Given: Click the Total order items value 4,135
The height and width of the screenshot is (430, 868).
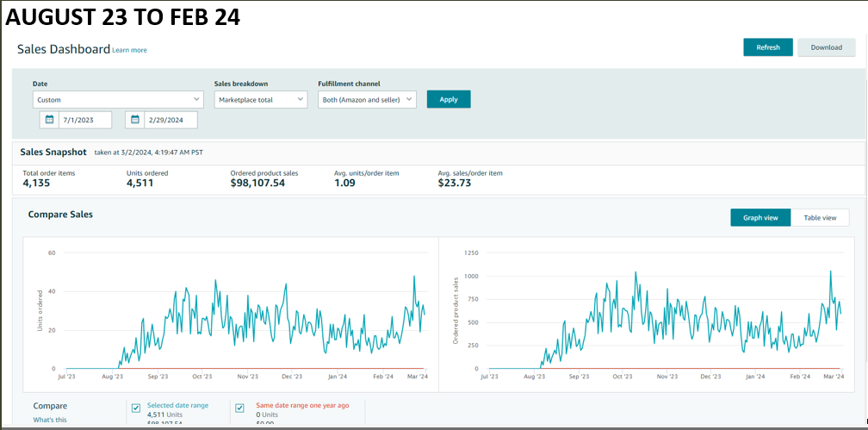Looking at the screenshot, I should 37,183.
